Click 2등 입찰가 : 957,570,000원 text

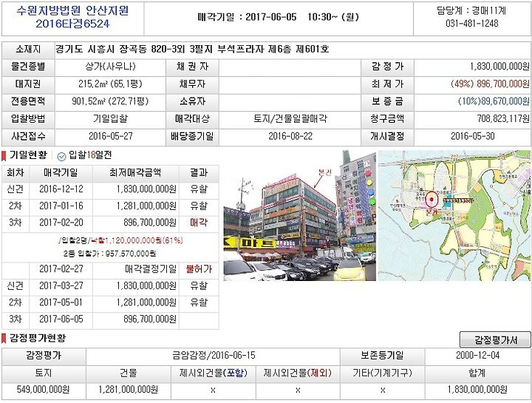[110, 254]
